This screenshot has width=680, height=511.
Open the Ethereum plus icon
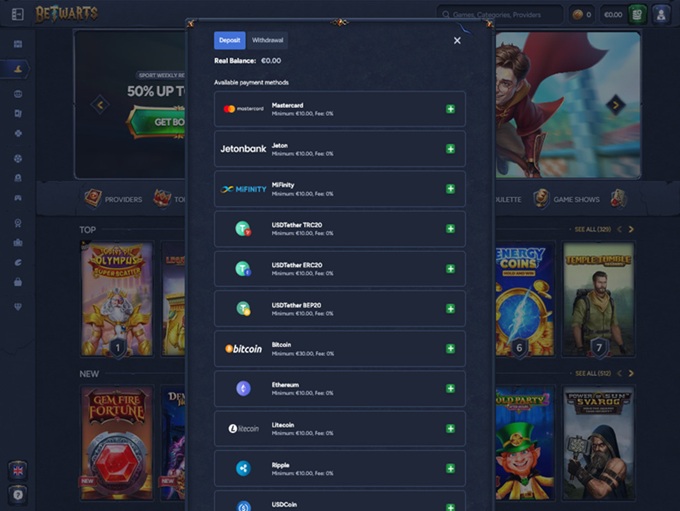coord(450,389)
